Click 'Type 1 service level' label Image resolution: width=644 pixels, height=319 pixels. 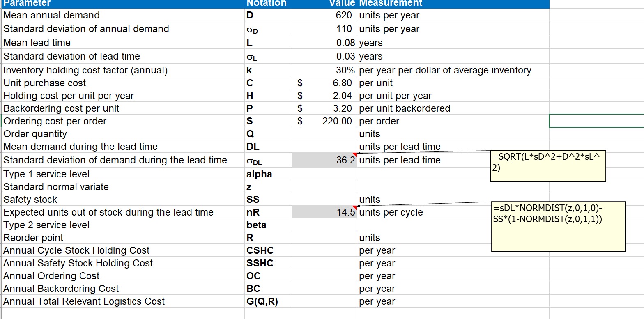pos(46,174)
